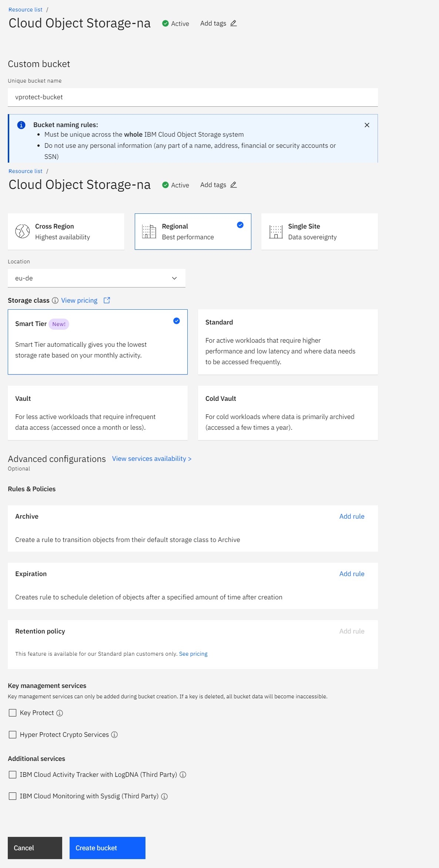Open the external link icon beside View pricing
Viewport: 439px width, 868px height.
pyautogui.click(x=107, y=300)
